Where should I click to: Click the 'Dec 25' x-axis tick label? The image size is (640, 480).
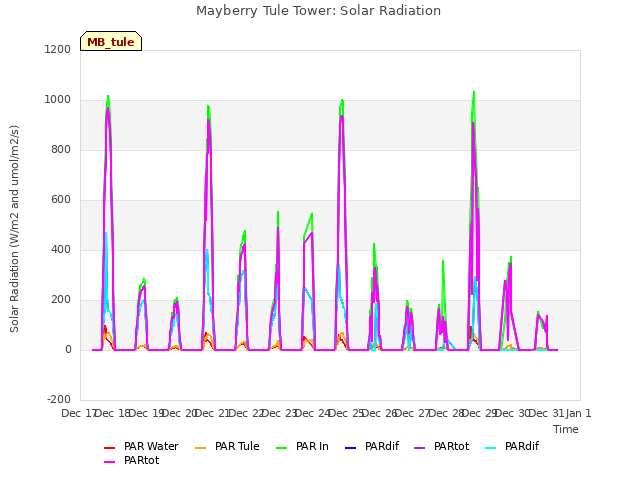(346, 413)
